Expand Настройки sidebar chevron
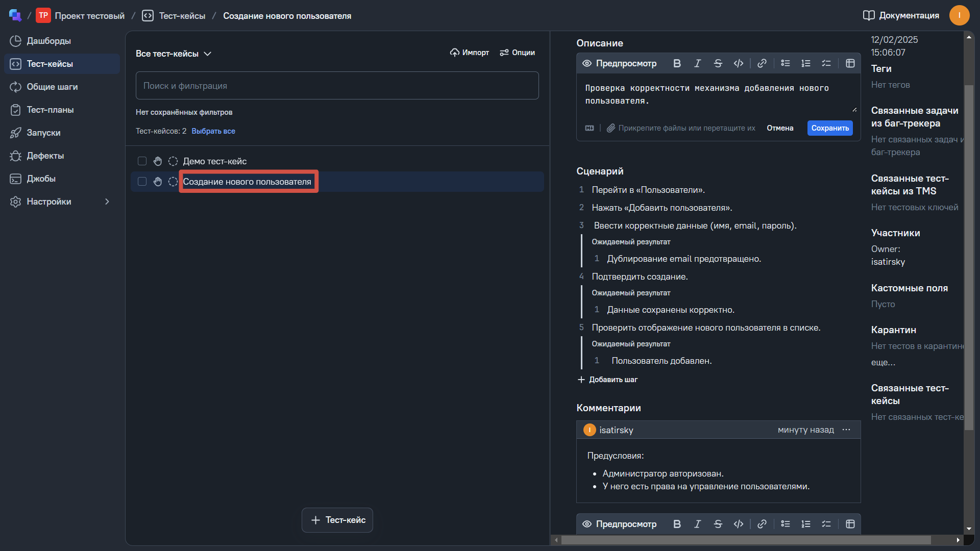This screenshot has width=980, height=551. point(107,202)
